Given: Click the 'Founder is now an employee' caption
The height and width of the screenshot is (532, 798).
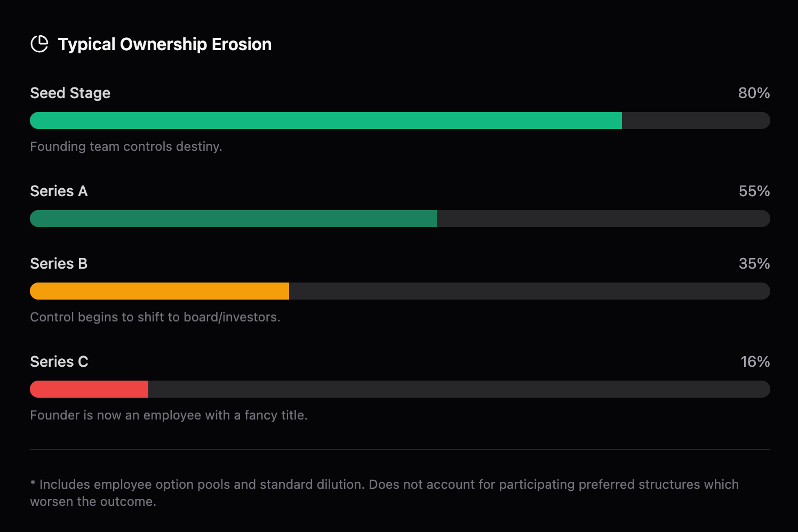Looking at the screenshot, I should (x=169, y=415).
